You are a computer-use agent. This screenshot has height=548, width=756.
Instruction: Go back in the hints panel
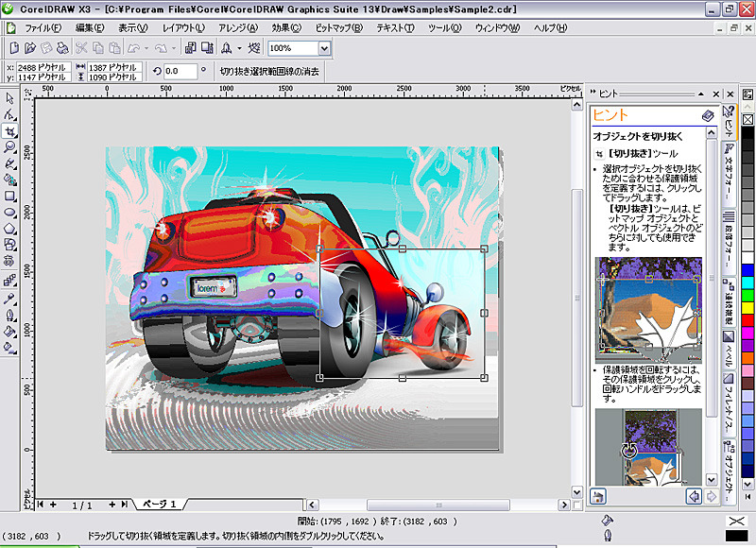click(694, 496)
